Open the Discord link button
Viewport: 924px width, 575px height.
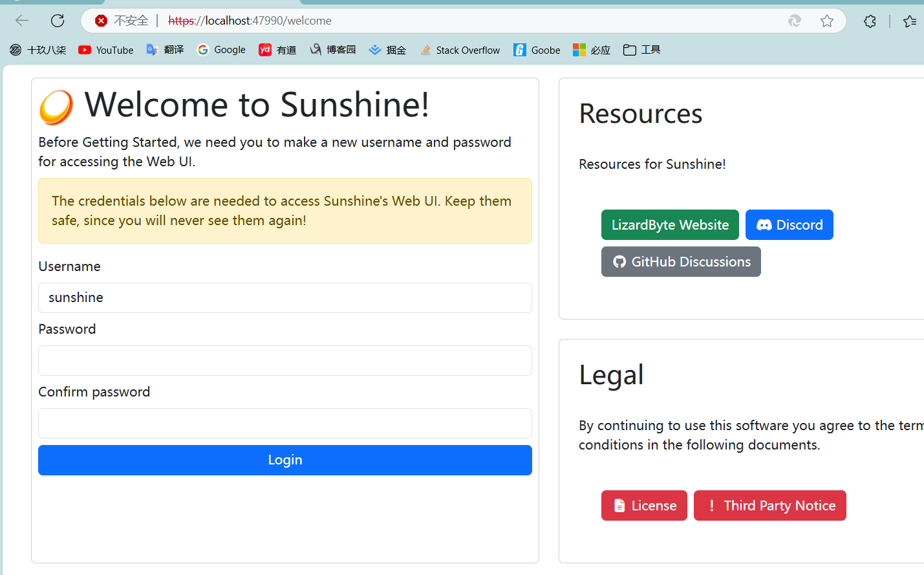point(789,224)
